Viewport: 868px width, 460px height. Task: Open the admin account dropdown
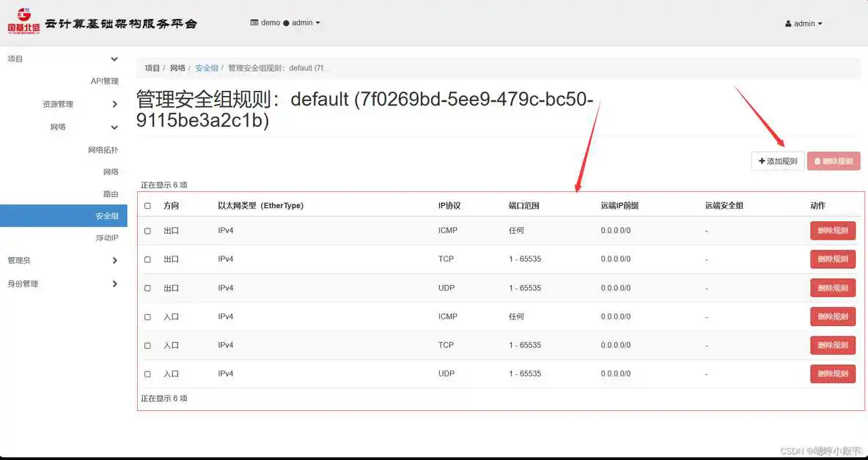[x=803, y=23]
